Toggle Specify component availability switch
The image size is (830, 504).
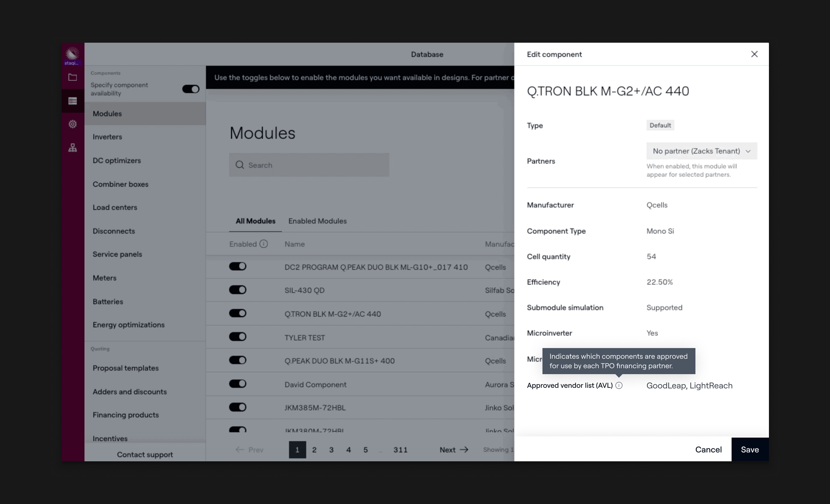[x=191, y=89]
